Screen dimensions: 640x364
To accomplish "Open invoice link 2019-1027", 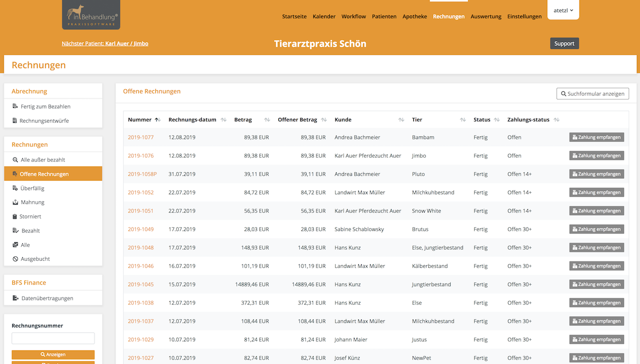I will tap(141, 358).
